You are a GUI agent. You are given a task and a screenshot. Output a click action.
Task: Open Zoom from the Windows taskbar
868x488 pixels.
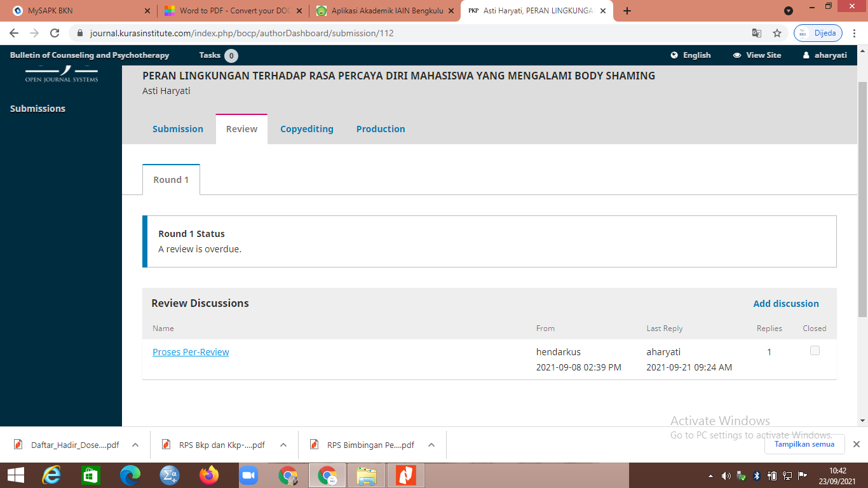[x=248, y=475]
